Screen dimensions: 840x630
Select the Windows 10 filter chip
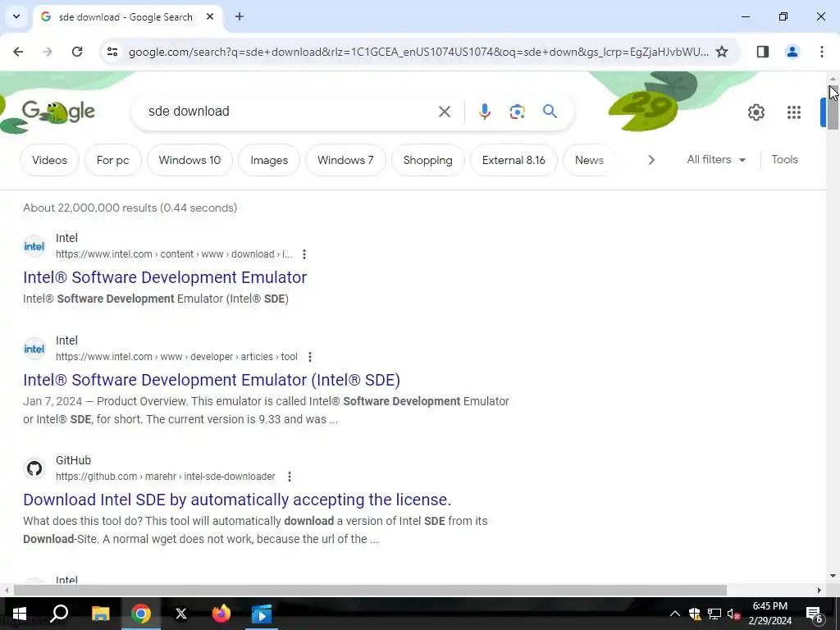point(189,160)
